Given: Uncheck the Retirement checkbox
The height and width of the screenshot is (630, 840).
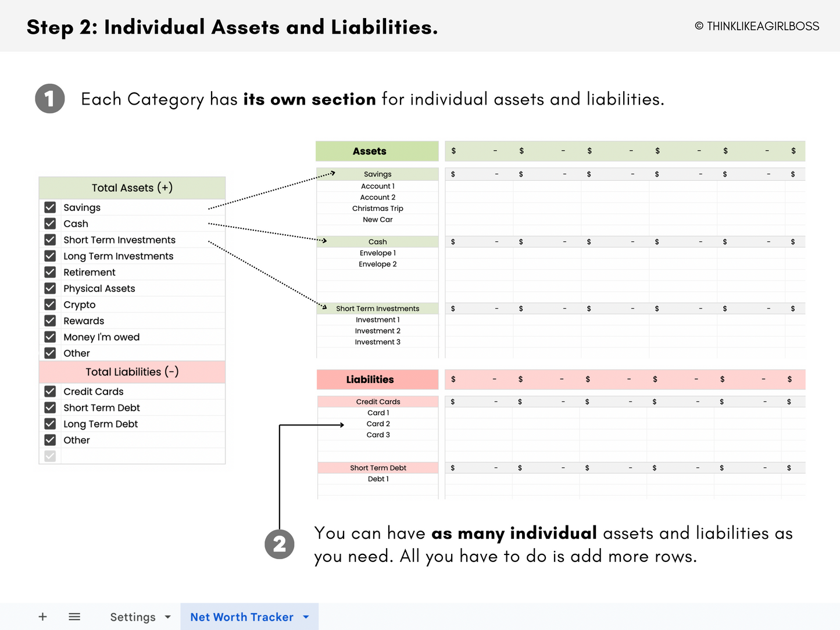Looking at the screenshot, I should coord(50,272).
